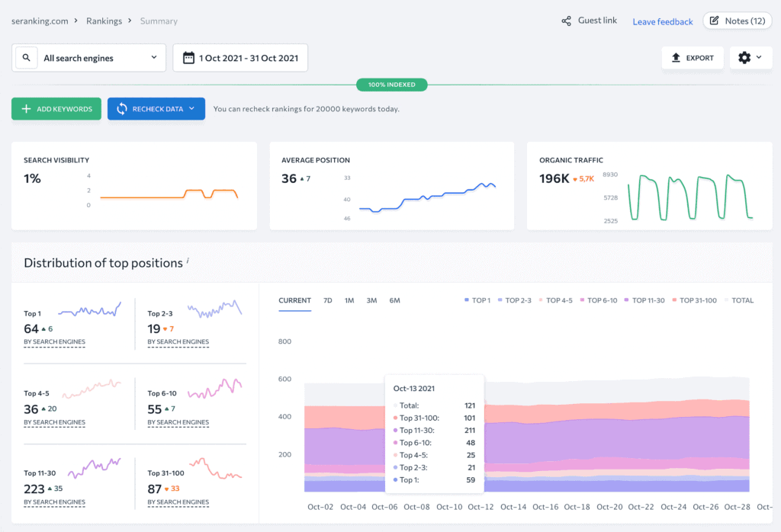Click the recheck data refresh icon
Viewport: 781px width, 532px height.
(x=122, y=109)
